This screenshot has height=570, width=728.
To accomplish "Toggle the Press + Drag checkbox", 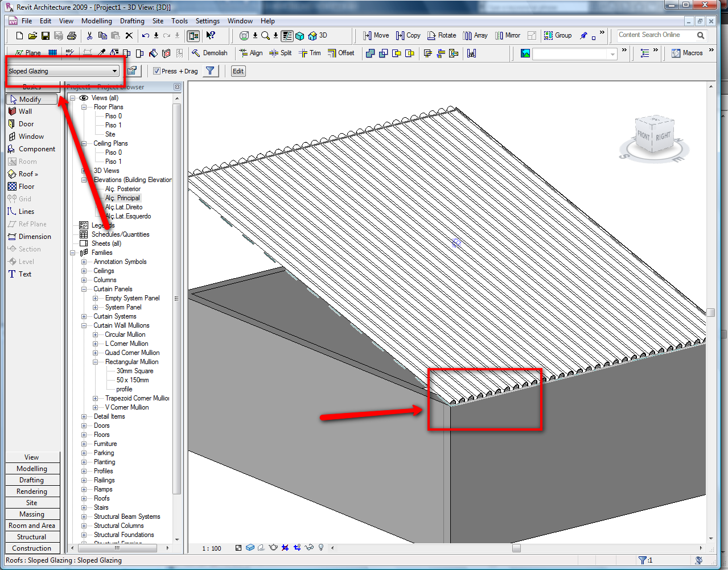I will coord(157,71).
